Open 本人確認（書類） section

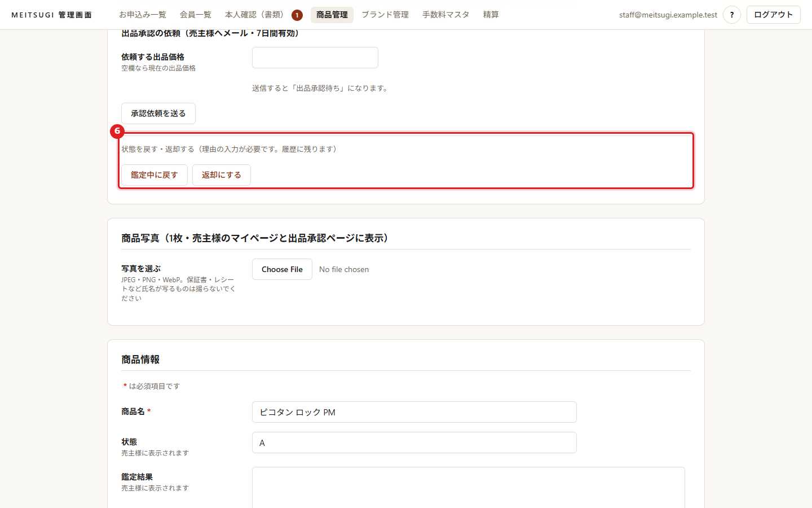point(254,15)
